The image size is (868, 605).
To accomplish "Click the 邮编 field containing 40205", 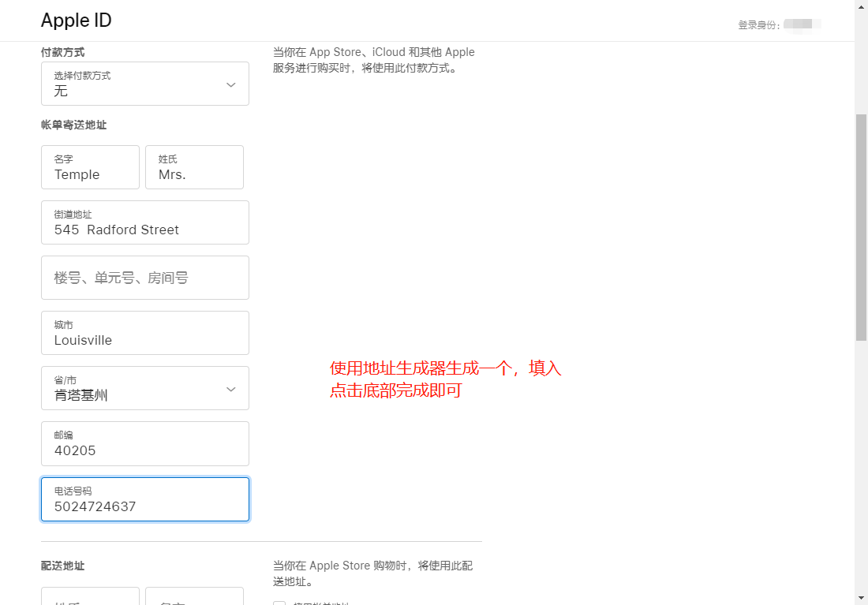I will tap(145, 443).
